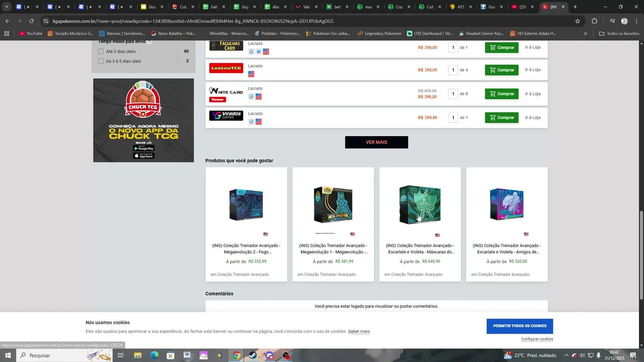The height and width of the screenshot is (362, 644).
Task: Open the MineAtlas bookmark
Action: point(225,34)
